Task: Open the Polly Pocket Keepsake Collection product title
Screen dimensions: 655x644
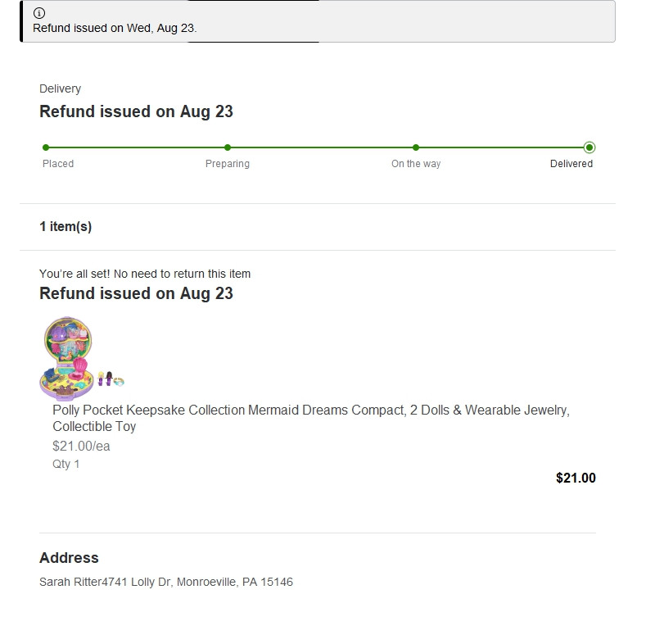Action: pos(311,418)
